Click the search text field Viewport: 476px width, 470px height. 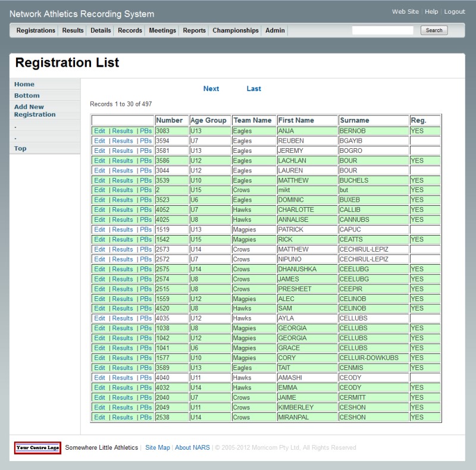coord(383,30)
